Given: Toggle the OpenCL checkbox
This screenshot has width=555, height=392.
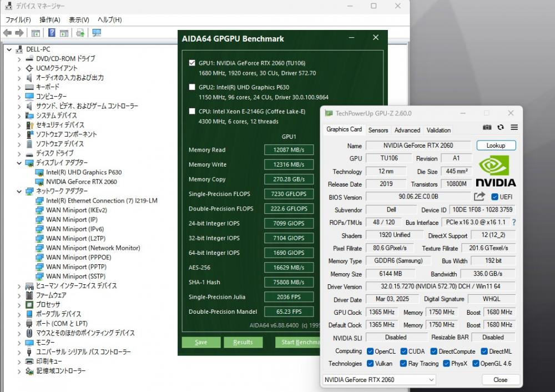Looking at the screenshot, I should click(370, 351).
